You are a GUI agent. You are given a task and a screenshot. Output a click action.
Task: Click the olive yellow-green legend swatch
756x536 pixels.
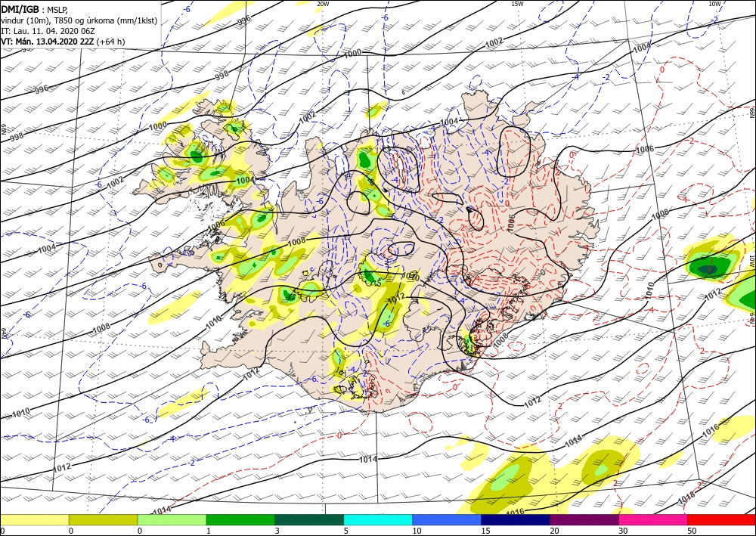(103, 519)
